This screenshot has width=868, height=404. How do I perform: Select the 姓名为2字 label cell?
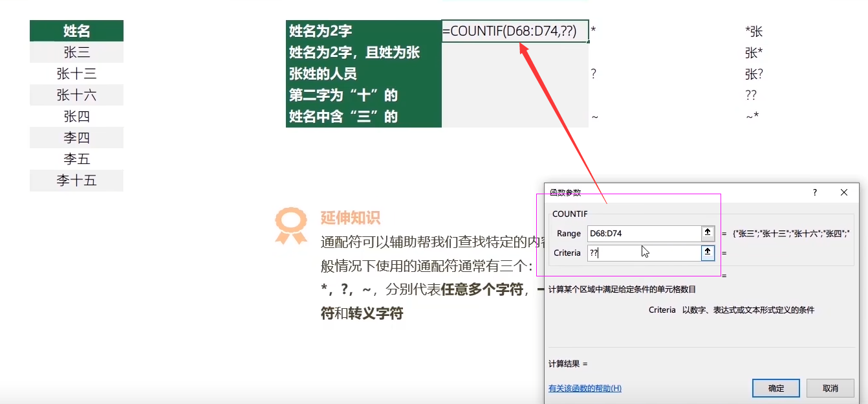coord(363,31)
